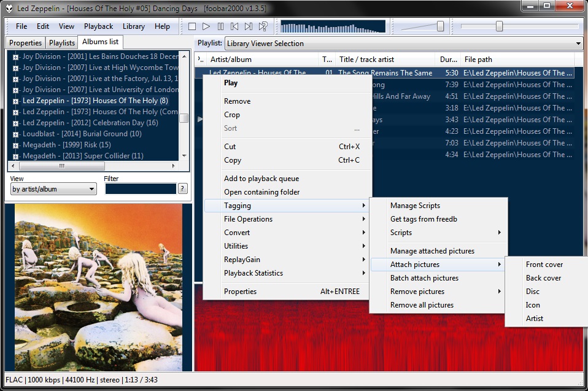Expand Megadeth Super Collider (11) node
588x391 pixels.
click(15, 157)
